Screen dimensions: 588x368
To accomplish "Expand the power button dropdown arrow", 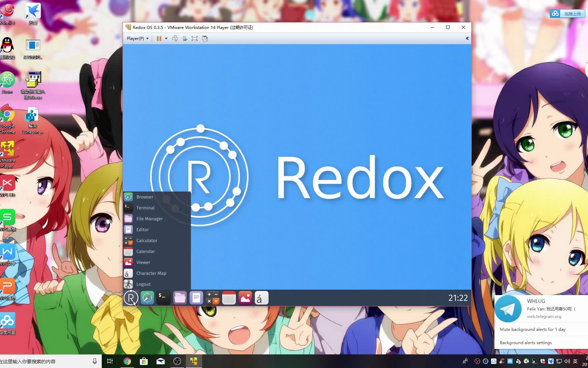I will tap(166, 39).
